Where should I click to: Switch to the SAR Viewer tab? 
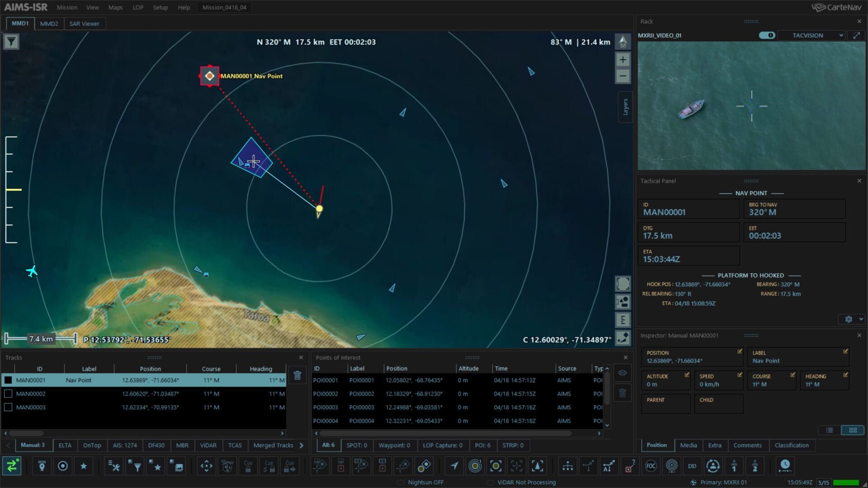point(84,23)
